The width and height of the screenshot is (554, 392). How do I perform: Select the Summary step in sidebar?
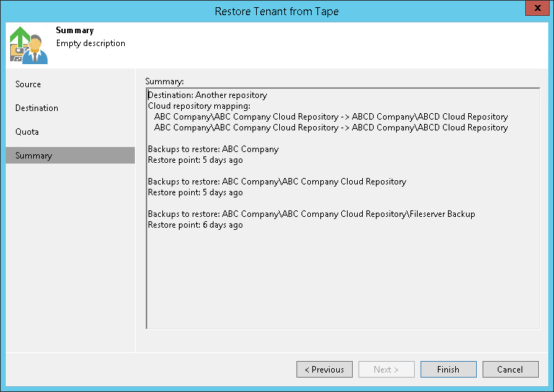click(x=34, y=156)
